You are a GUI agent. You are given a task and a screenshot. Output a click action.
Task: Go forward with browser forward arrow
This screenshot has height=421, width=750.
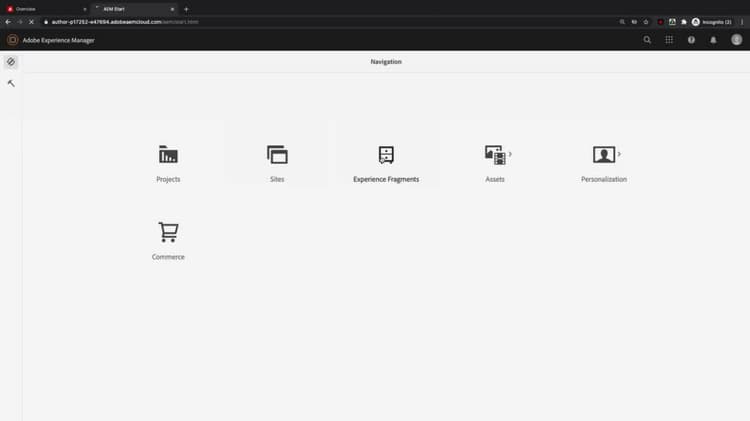[20, 22]
